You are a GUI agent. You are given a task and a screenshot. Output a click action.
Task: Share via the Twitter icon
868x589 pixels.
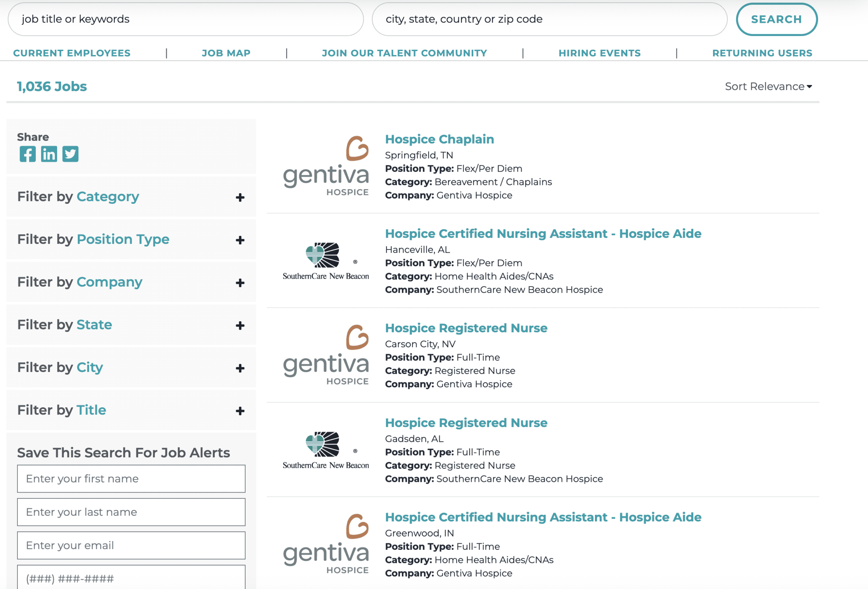point(70,154)
